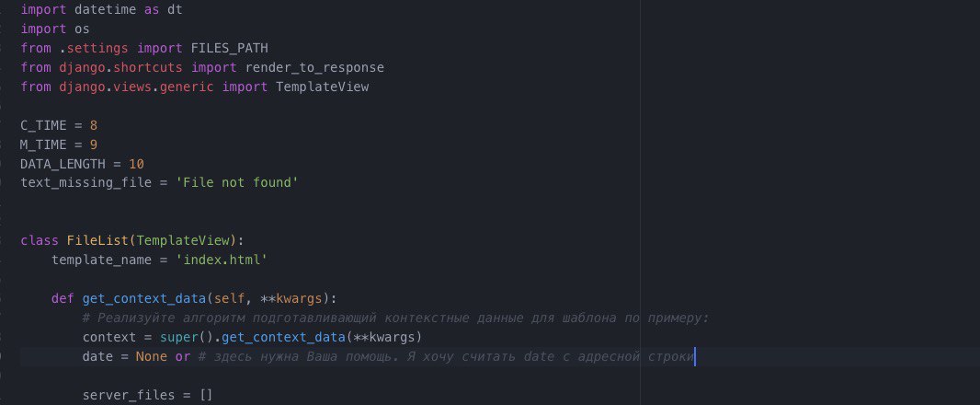This screenshot has height=405, width=980.
Task: Click the M_TIME = 9 line
Action: click(59, 145)
